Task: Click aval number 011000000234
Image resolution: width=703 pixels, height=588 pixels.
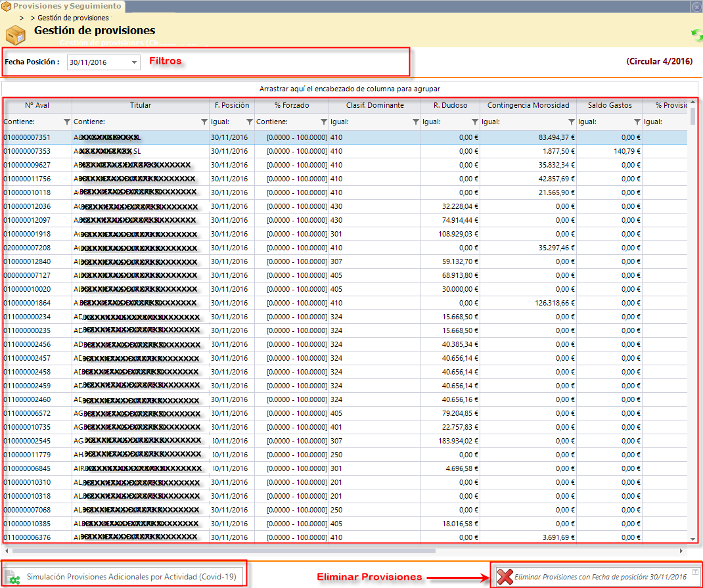Action: pos(27,317)
